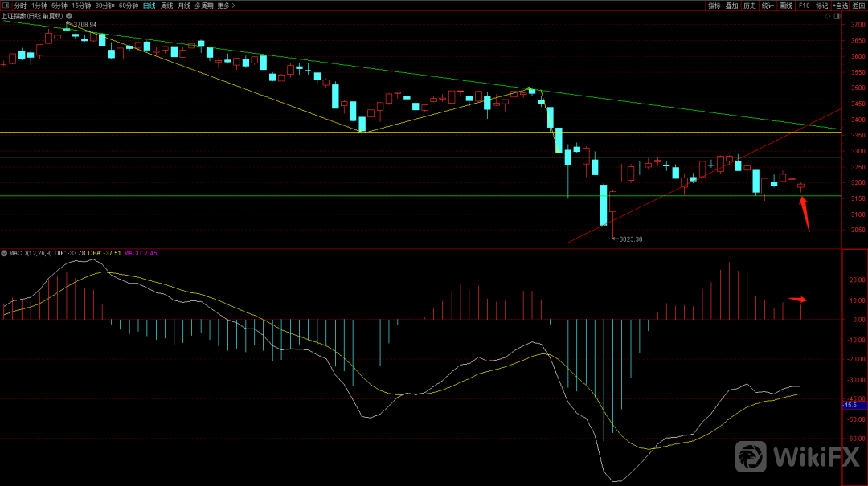
Task: Click the 3708.94 high price marker
Action: point(84,25)
